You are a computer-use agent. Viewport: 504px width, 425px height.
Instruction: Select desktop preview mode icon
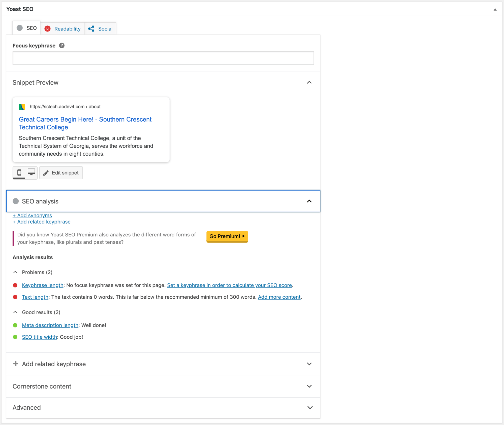point(31,173)
